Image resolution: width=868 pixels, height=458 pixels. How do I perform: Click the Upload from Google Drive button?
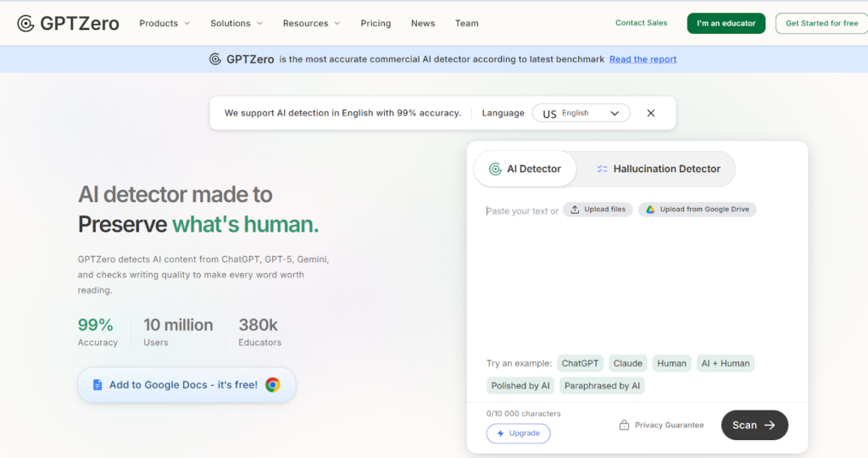point(697,209)
